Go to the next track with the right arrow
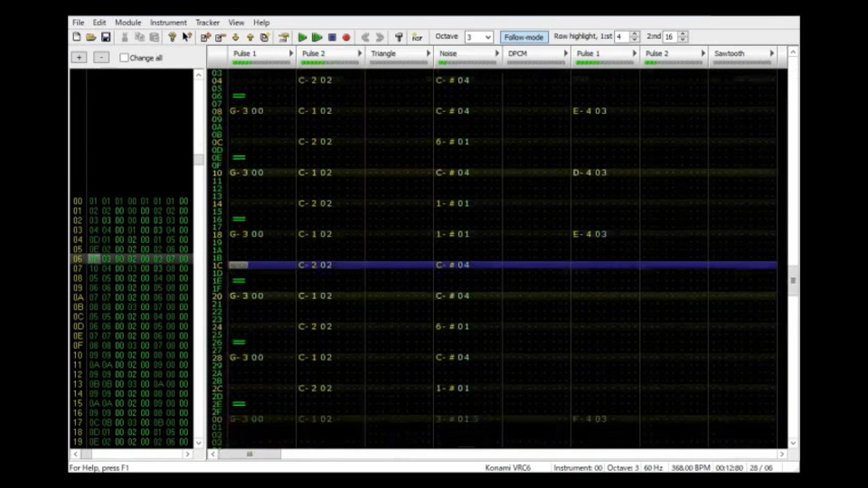Viewport: 868px width, 488px height. coord(380,37)
